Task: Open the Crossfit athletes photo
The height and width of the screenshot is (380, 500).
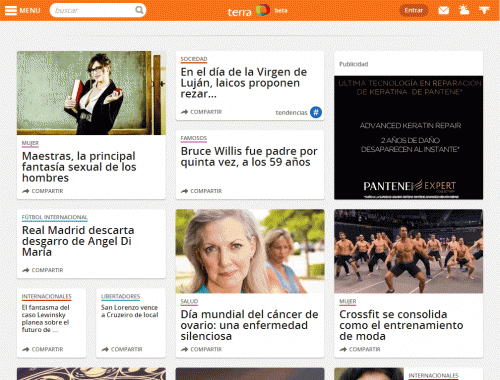Action: tap(409, 251)
